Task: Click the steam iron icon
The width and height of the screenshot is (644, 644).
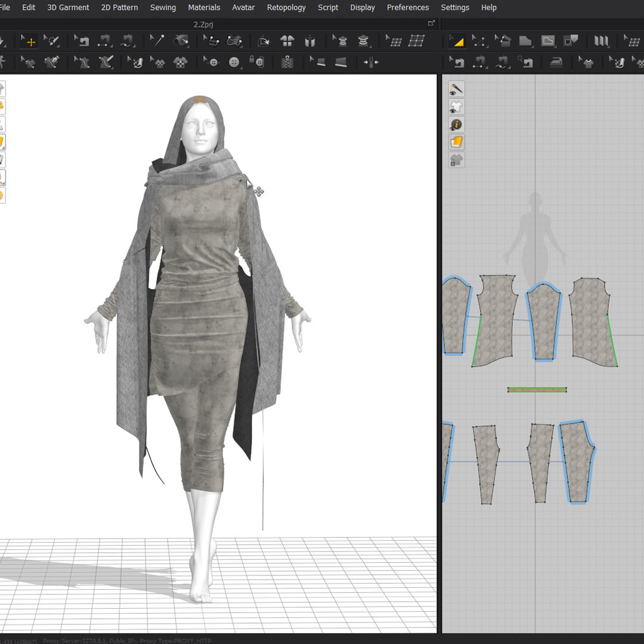Action: (556, 62)
